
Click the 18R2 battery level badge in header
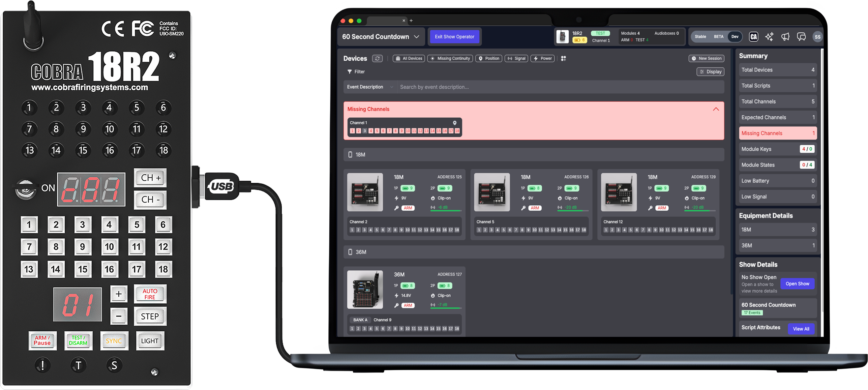point(579,40)
